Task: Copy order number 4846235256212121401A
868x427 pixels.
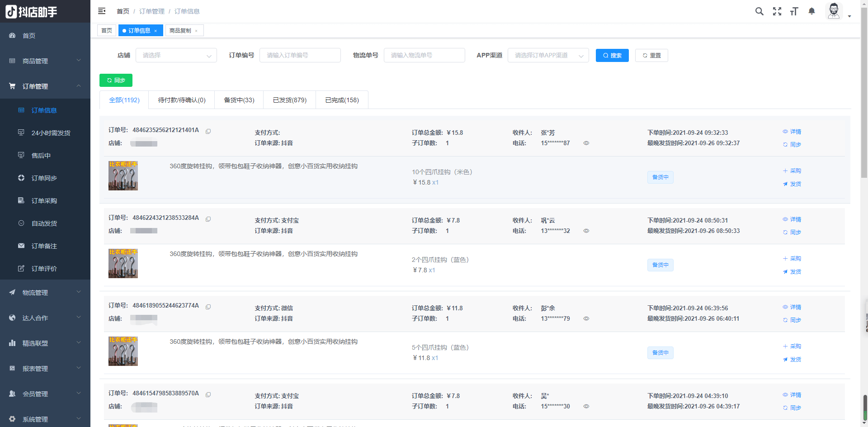Action: (x=208, y=131)
